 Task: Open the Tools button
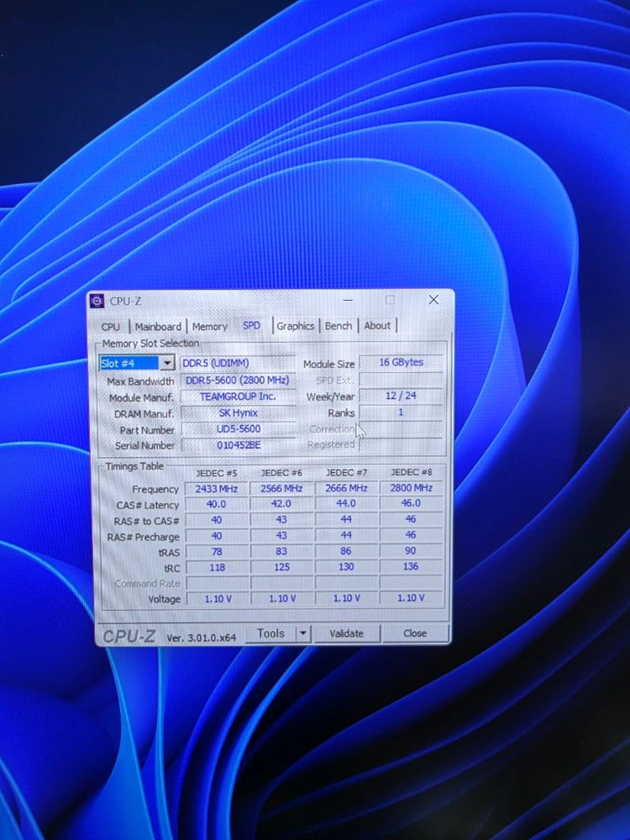tap(270, 633)
